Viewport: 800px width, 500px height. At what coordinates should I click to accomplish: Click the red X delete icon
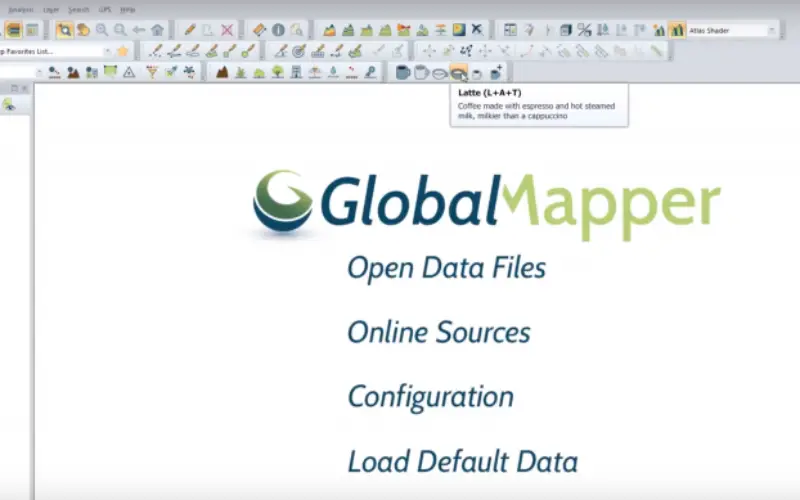227,30
